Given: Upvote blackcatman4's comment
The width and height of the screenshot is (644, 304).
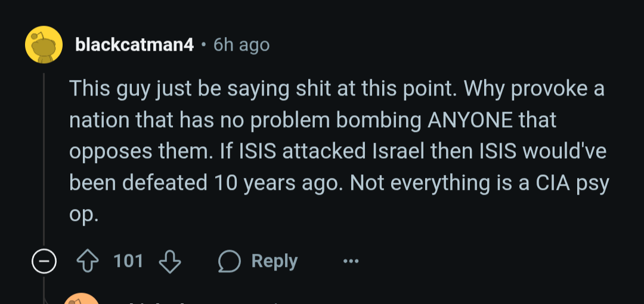Looking at the screenshot, I should tap(88, 261).
